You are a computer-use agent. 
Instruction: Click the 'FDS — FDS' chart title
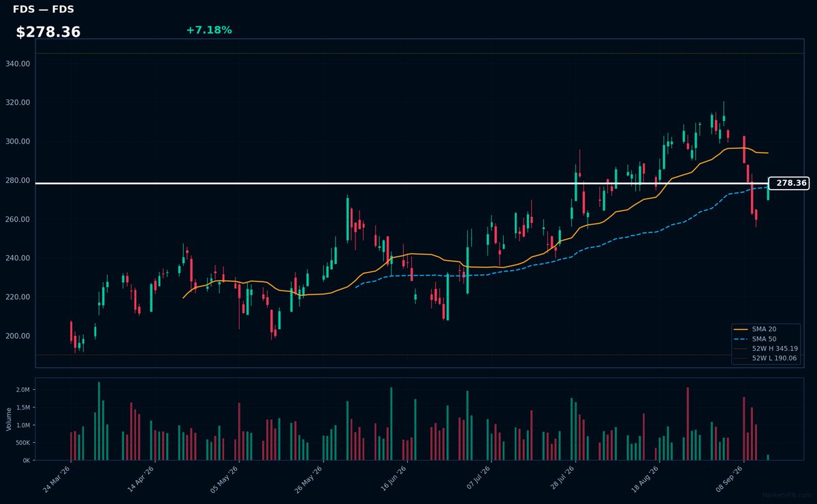tap(44, 10)
